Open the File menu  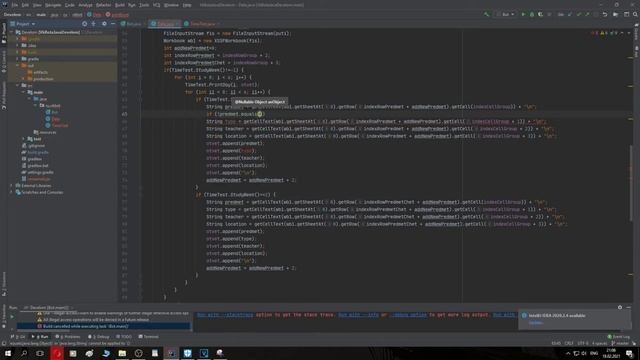point(15,5)
